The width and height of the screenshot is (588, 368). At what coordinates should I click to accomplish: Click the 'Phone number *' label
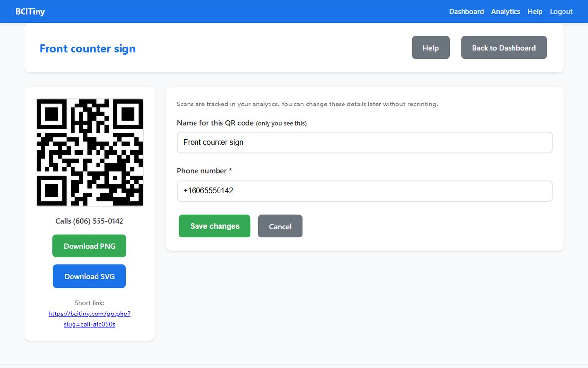click(x=204, y=171)
